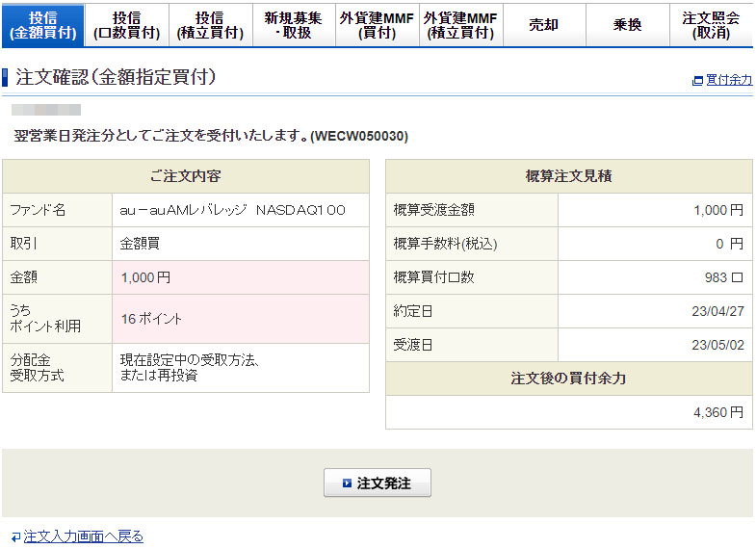
Task: Click the back arrow icon before 注文入力画面へ戻る
Action: point(15,536)
